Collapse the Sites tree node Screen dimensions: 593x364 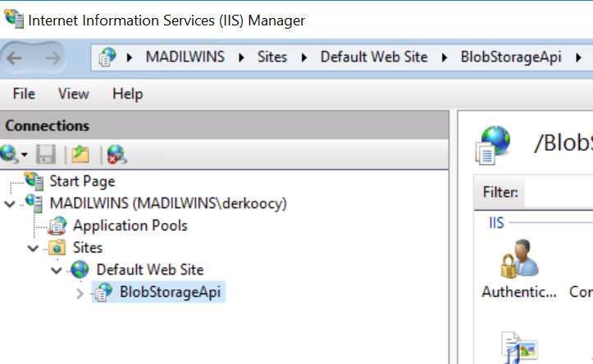[x=34, y=248]
